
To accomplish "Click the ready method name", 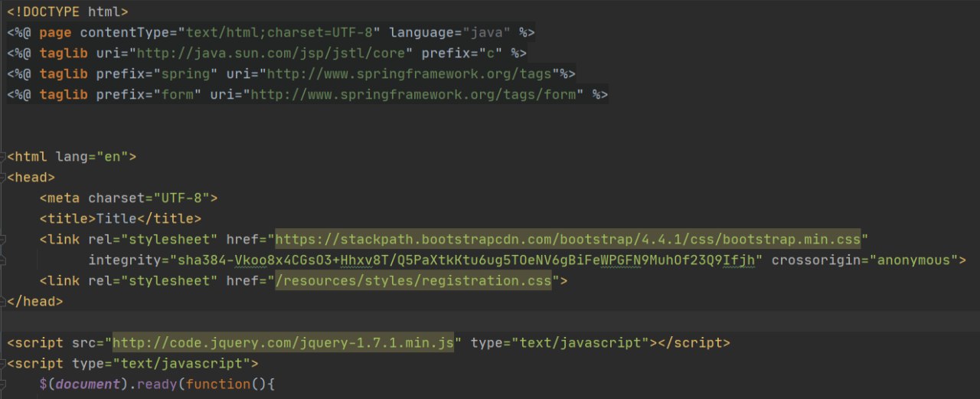I will (157, 384).
